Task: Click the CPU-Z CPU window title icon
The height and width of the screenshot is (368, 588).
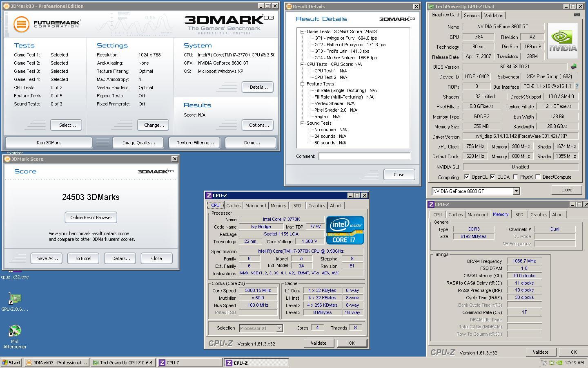Action: (x=209, y=195)
